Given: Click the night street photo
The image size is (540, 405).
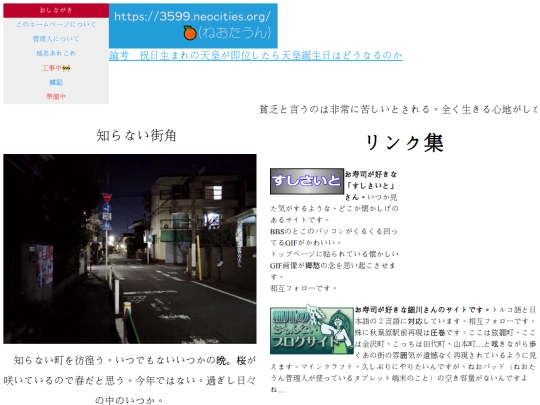Looking at the screenshot, I should [130, 249].
